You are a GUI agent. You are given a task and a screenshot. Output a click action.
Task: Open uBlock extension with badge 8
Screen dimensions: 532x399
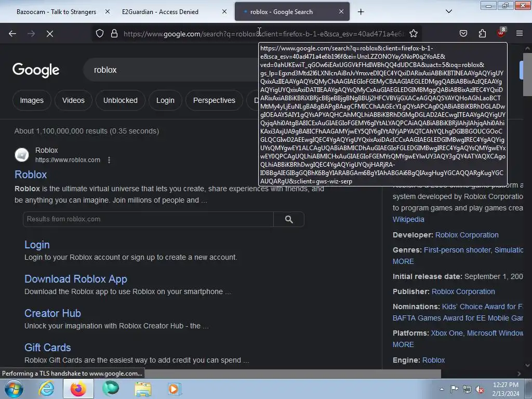[x=501, y=33]
